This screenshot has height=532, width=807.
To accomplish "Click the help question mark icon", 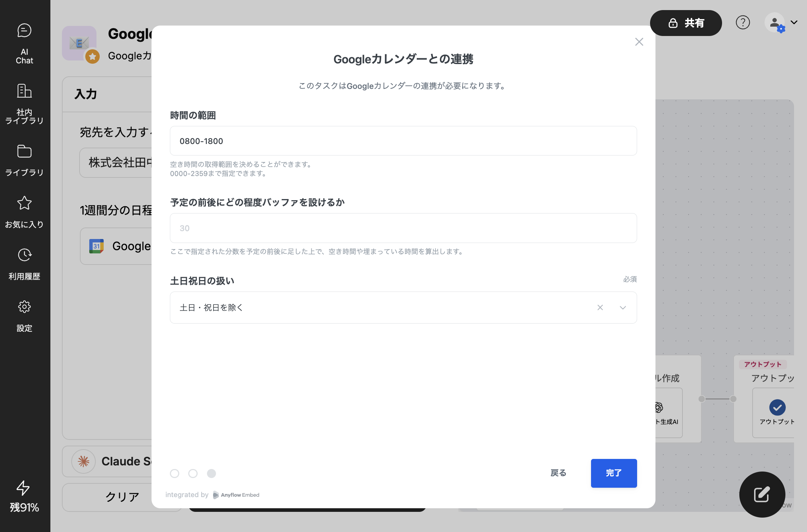I will pos(743,23).
